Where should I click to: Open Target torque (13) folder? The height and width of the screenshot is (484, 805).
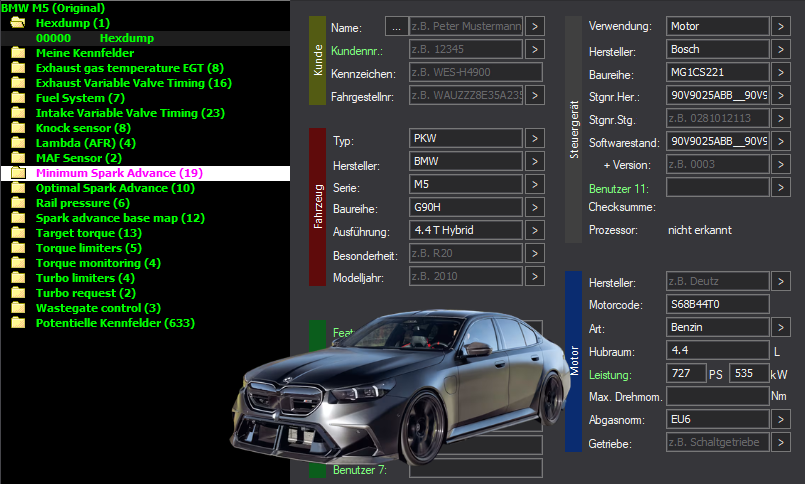point(89,233)
